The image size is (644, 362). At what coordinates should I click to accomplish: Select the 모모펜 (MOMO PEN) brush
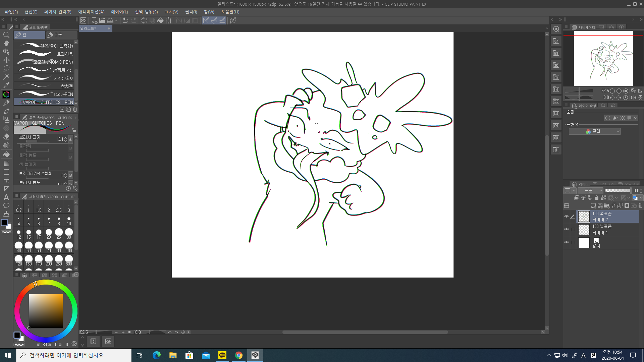pyautogui.click(x=44, y=62)
